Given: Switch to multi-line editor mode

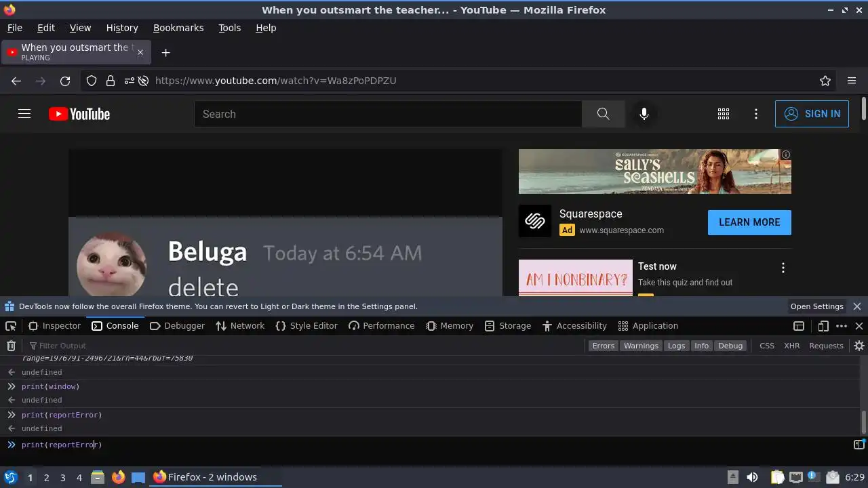Looking at the screenshot, I should (x=859, y=445).
